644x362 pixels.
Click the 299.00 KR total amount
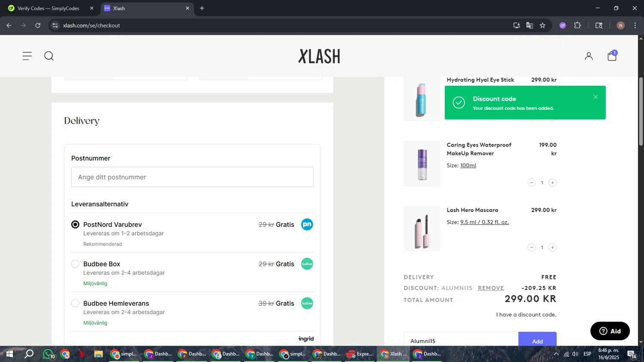click(530, 299)
